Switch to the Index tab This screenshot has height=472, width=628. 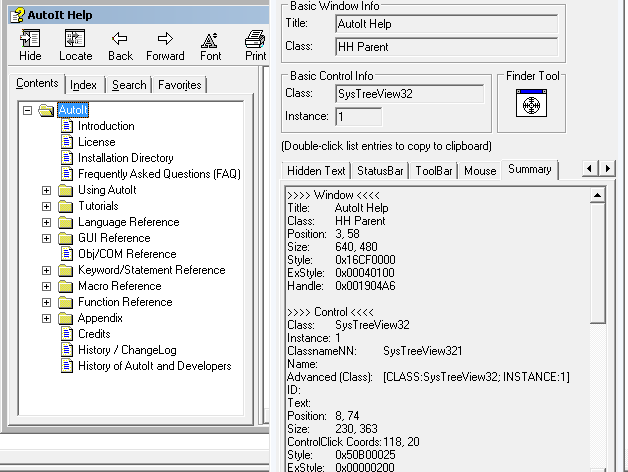point(84,85)
